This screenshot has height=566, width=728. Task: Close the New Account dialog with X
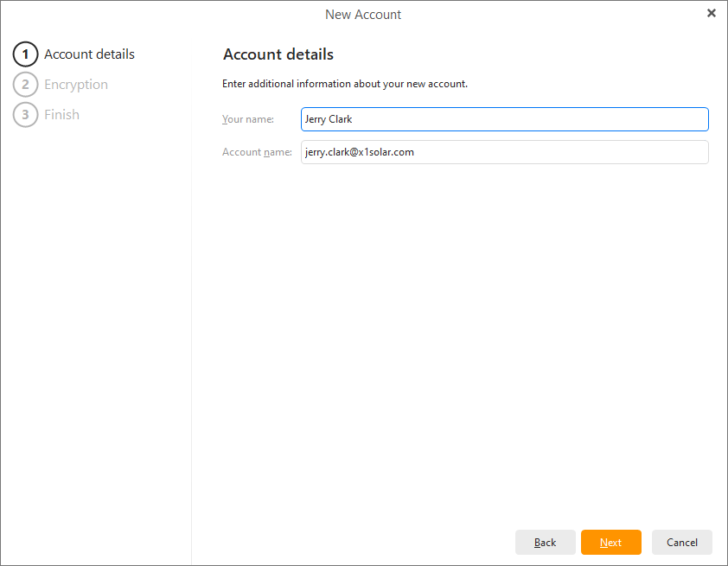[x=712, y=13]
